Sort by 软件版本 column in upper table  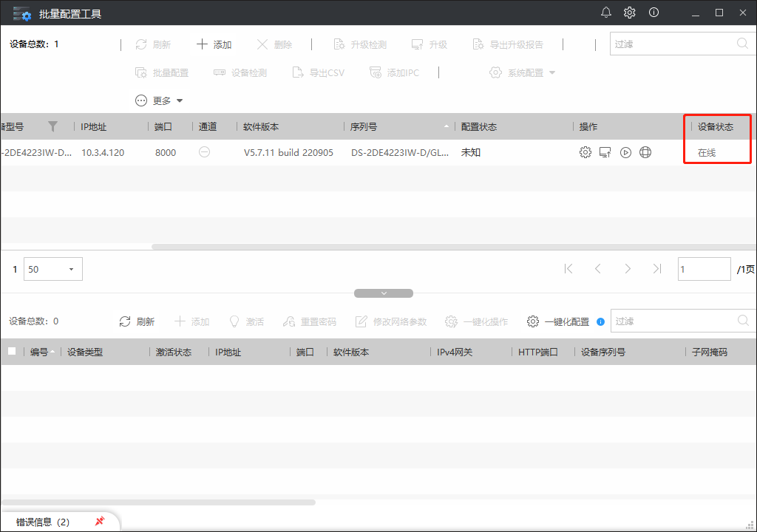click(x=261, y=127)
